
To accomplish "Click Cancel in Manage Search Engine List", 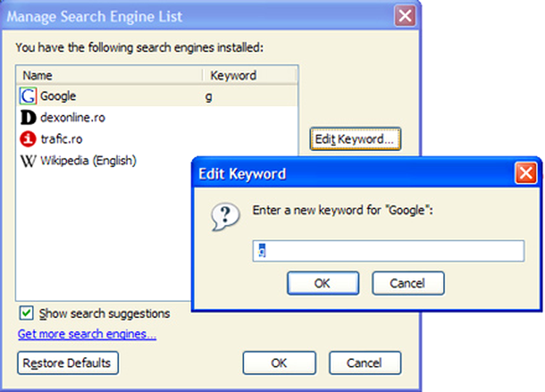I will pyautogui.click(x=365, y=363).
